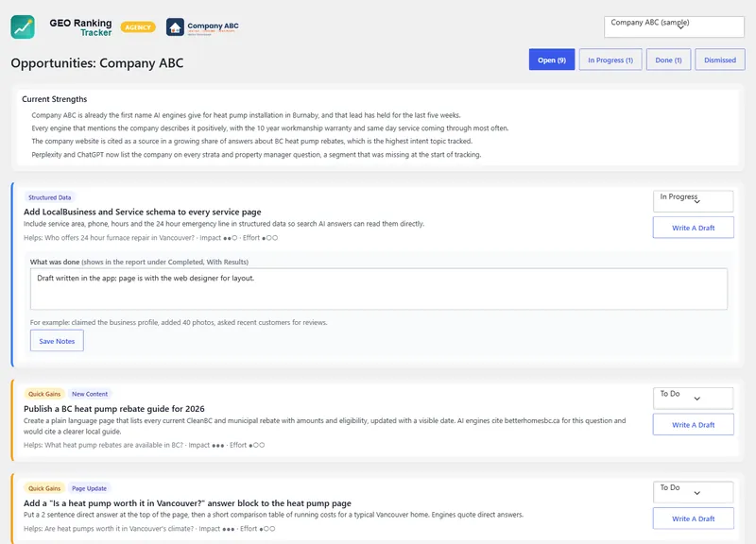Click Write A Draft for BC rebate guide card
The image size is (756, 544).
click(x=694, y=424)
